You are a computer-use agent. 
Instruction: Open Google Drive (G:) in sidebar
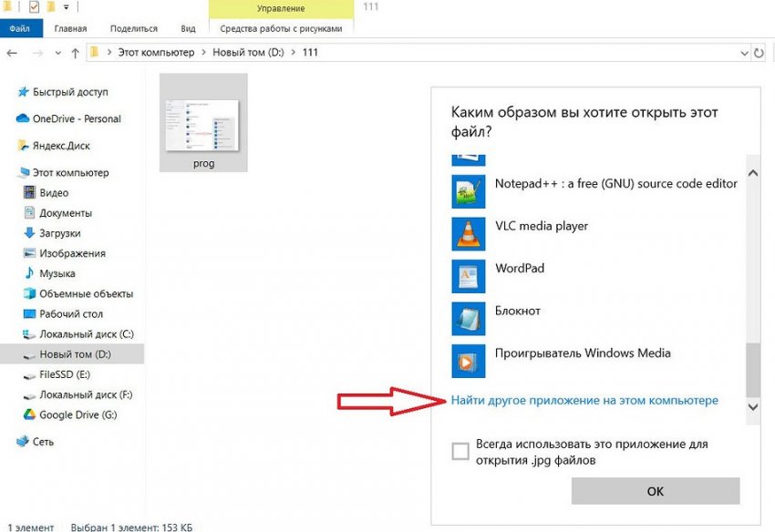pyautogui.click(x=77, y=414)
